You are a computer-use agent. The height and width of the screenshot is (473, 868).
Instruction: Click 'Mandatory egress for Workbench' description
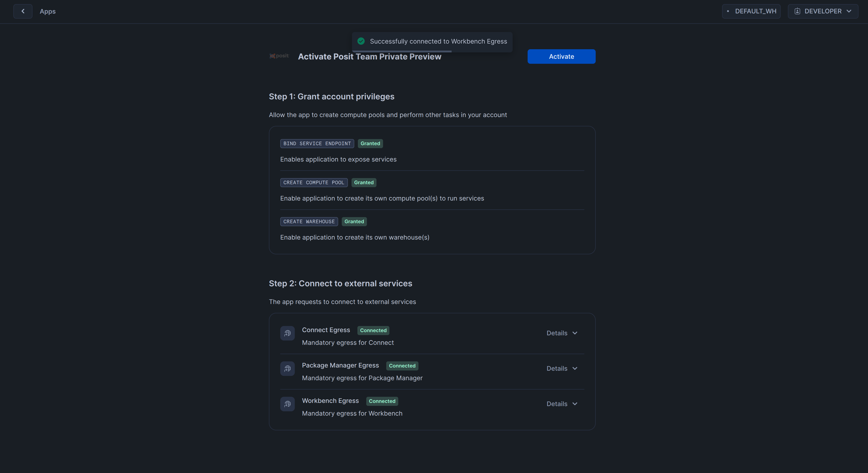(x=352, y=413)
